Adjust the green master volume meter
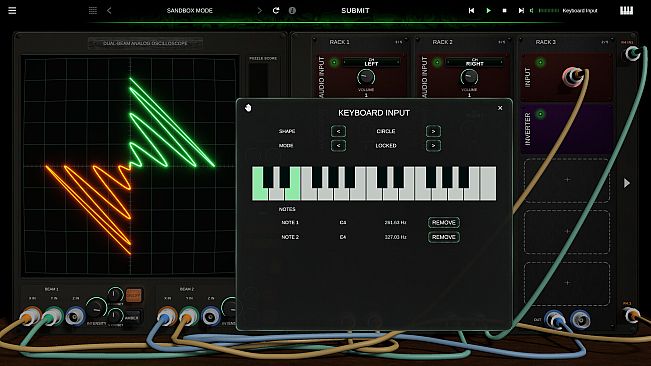Image resolution: width=651 pixels, height=366 pixels. (x=548, y=10)
